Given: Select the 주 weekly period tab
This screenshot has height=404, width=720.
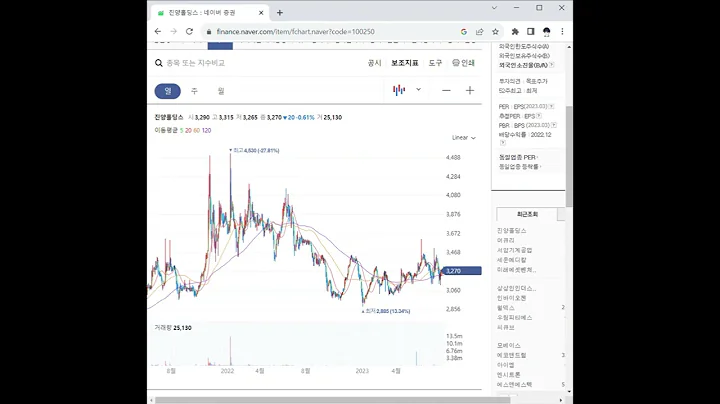Looking at the screenshot, I should [x=194, y=91].
